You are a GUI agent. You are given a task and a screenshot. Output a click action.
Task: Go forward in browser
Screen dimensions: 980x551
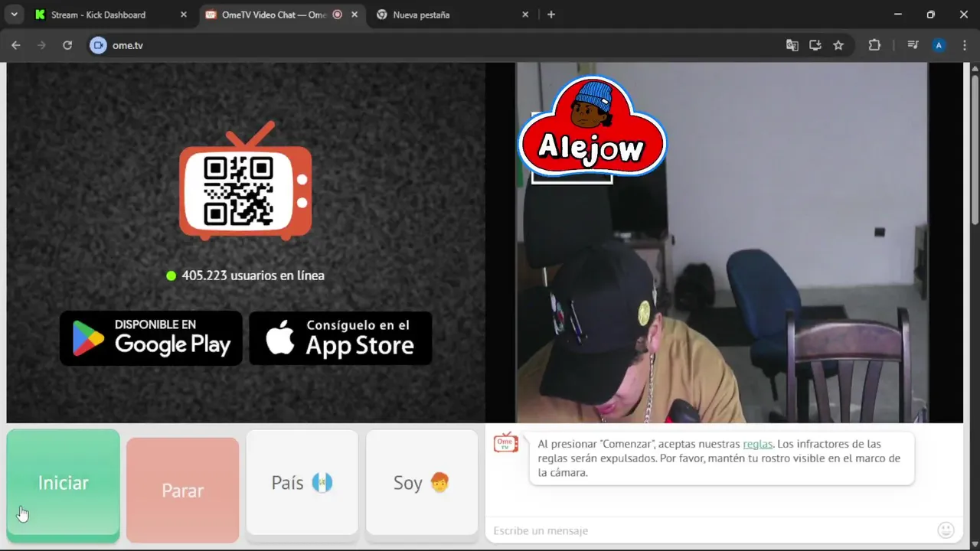pyautogui.click(x=41, y=45)
